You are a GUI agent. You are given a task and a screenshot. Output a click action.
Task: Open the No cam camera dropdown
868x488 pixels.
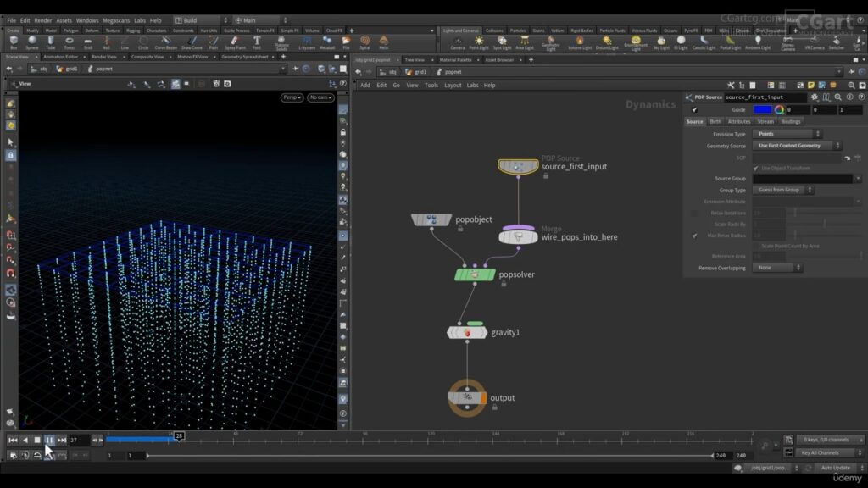(320, 97)
